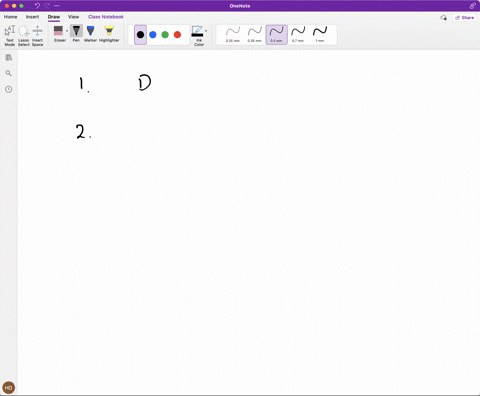Open the sync status cloud icon
480x396 pixels.
point(443,18)
